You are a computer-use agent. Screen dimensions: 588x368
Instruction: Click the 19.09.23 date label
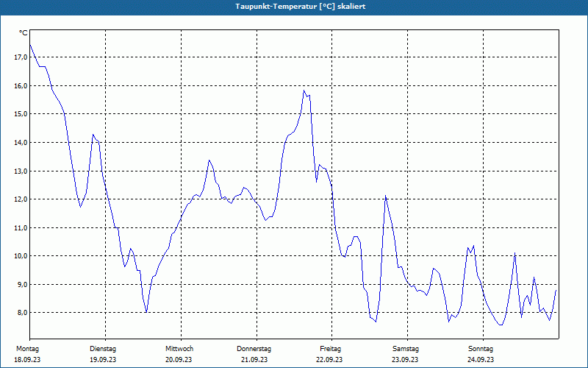tap(103, 360)
